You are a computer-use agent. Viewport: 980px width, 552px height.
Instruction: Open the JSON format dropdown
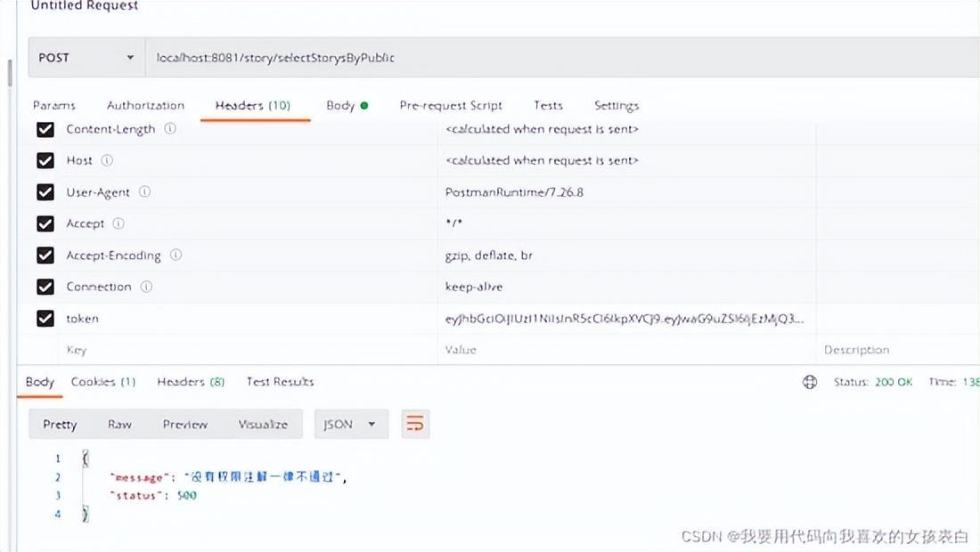[x=351, y=425]
